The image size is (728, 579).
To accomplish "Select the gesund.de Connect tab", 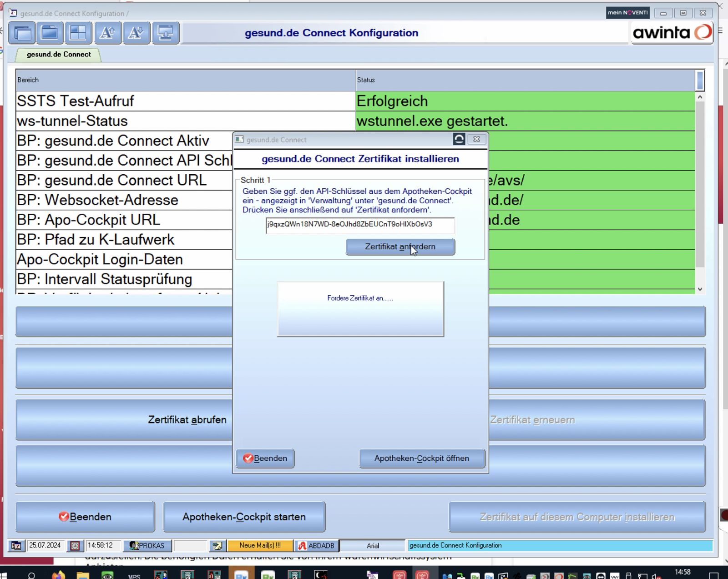I will point(59,55).
